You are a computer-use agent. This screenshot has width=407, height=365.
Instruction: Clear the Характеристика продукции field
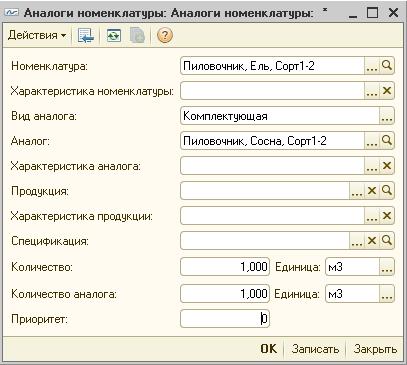[x=387, y=216]
